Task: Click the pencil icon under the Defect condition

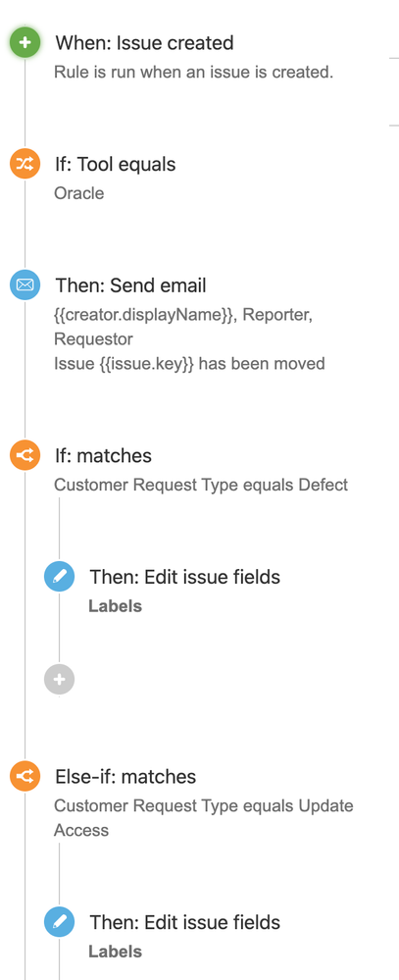Action: 60,576
